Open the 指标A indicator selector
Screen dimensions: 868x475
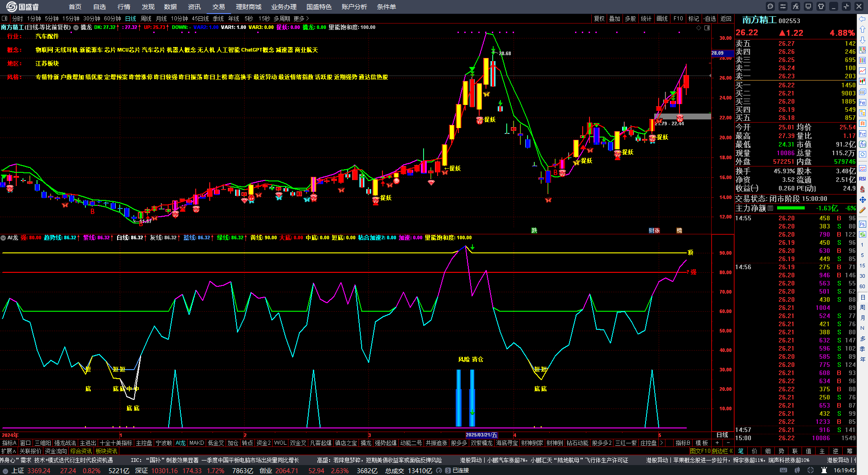(9, 443)
